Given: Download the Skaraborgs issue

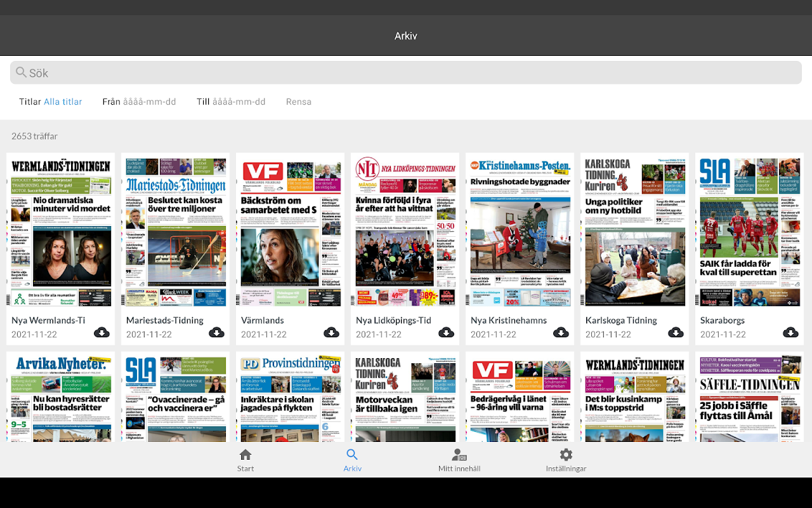Looking at the screenshot, I should [x=790, y=332].
